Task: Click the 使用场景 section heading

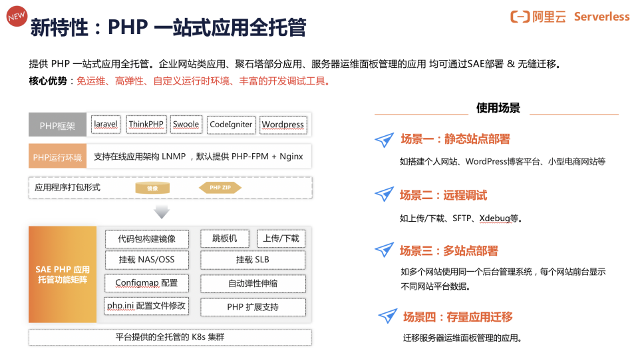Action: (498, 108)
